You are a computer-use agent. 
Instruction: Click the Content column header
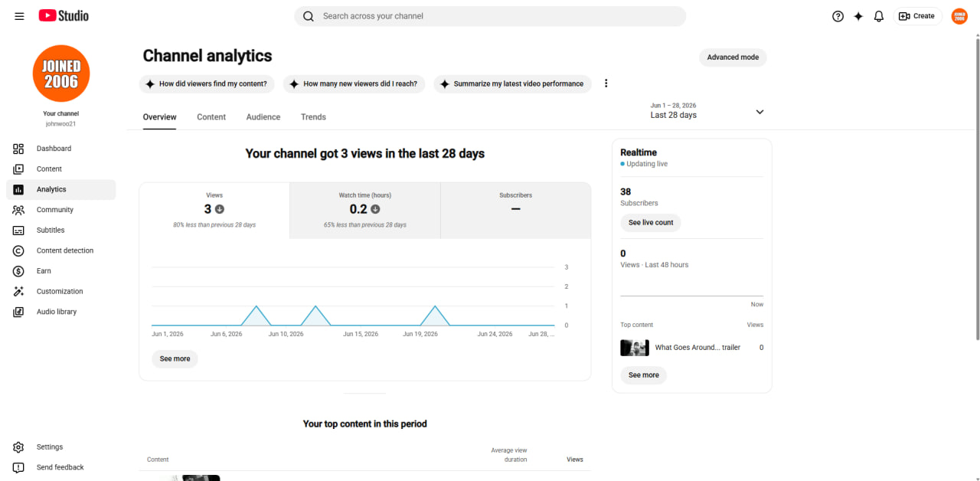(x=158, y=460)
